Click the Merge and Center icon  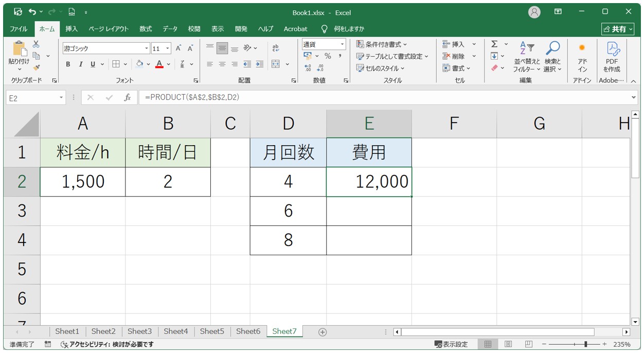(x=276, y=64)
